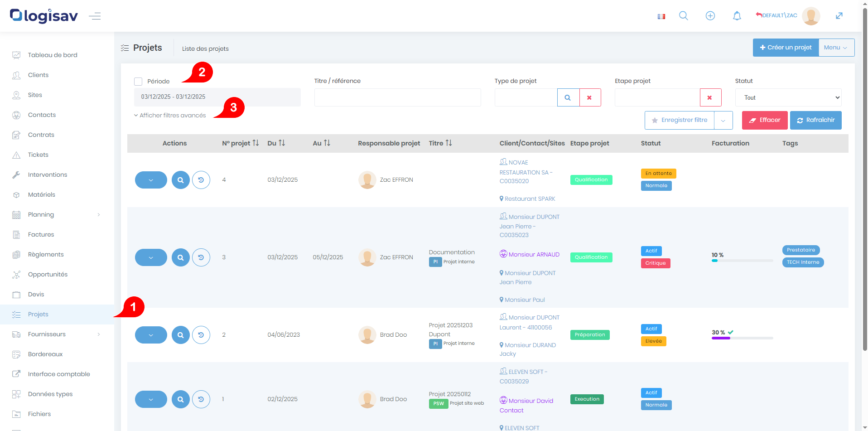Open history icon for project 3
868x431 pixels.
[x=201, y=257]
